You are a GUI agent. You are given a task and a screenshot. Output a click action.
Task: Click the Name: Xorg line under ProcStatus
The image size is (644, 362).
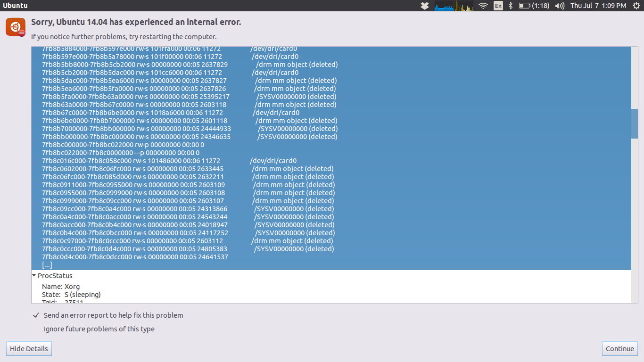click(x=61, y=287)
